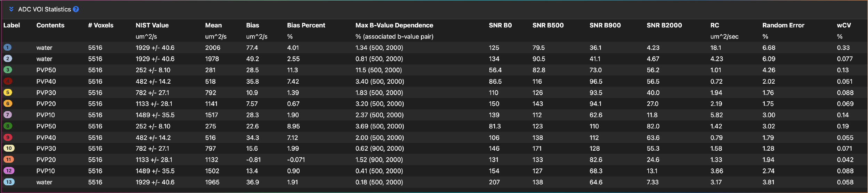Click the NIST Value column header
Screen dimensions: 868x193
pyautogui.click(x=152, y=25)
